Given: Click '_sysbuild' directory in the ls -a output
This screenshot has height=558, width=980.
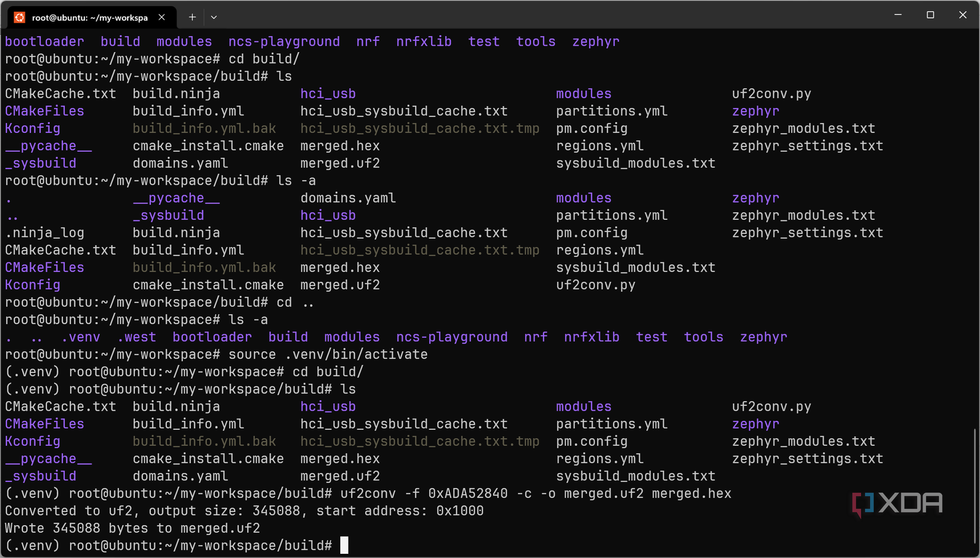Looking at the screenshot, I should [168, 215].
